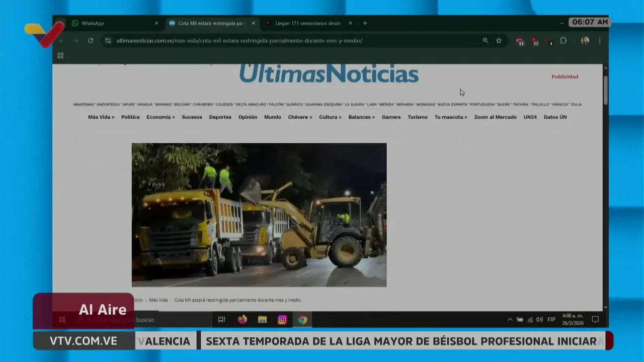
Task: Open the taskbar clock showing 26/3/2026
Action: pyautogui.click(x=573, y=320)
